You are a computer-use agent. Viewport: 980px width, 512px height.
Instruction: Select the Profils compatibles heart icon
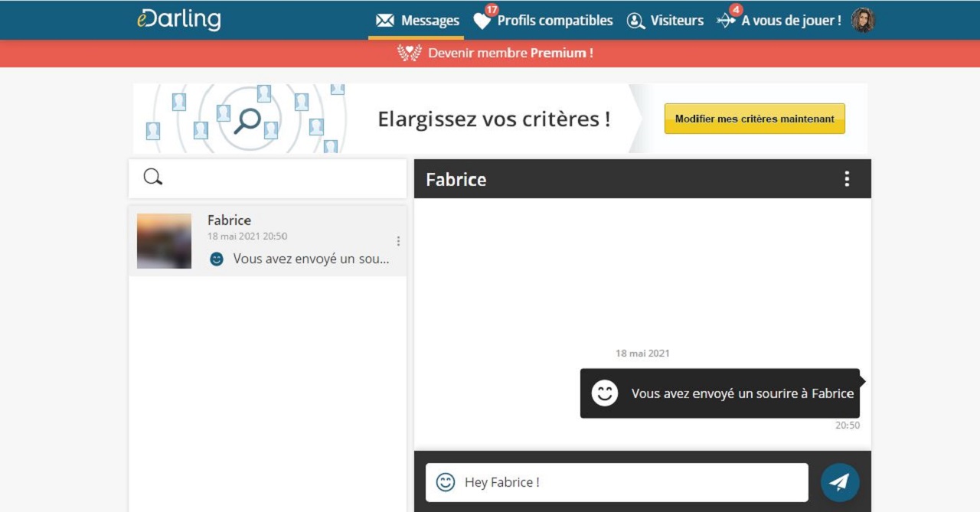tap(481, 21)
